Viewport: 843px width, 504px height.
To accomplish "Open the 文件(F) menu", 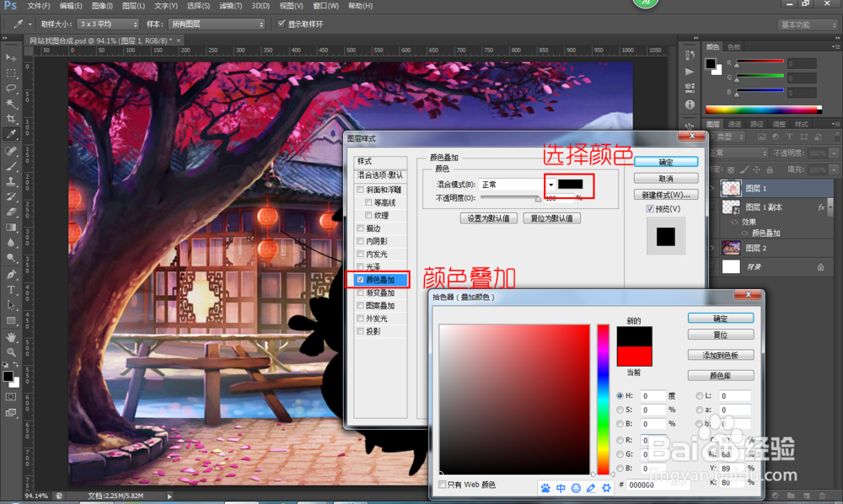I will tap(38, 6).
